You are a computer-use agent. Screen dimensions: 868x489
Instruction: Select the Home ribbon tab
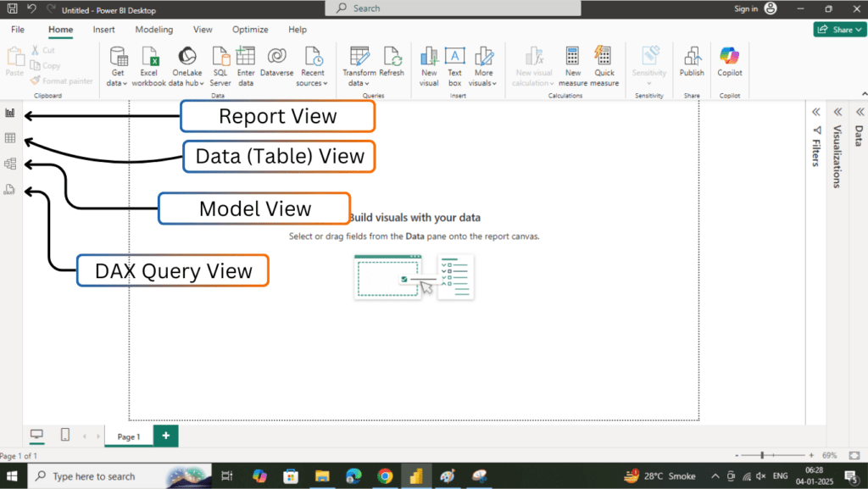[60, 30]
